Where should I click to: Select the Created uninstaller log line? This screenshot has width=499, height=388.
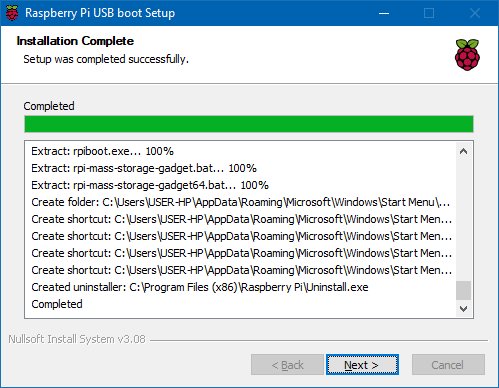(200, 287)
